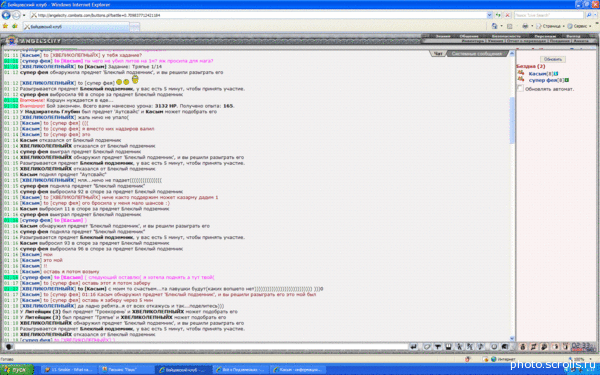Click the Обновить button

coord(553,59)
